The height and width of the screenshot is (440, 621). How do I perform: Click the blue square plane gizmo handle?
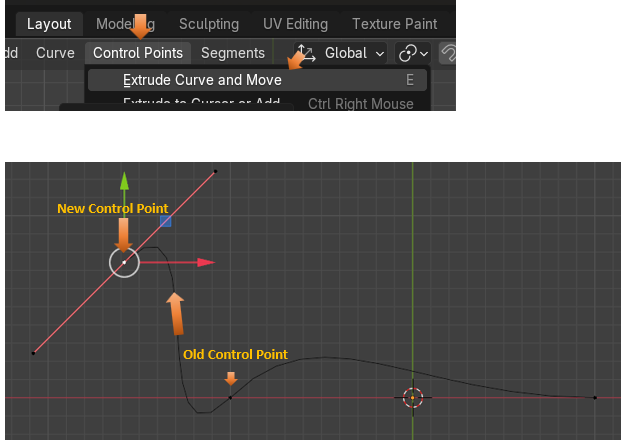pos(165,220)
